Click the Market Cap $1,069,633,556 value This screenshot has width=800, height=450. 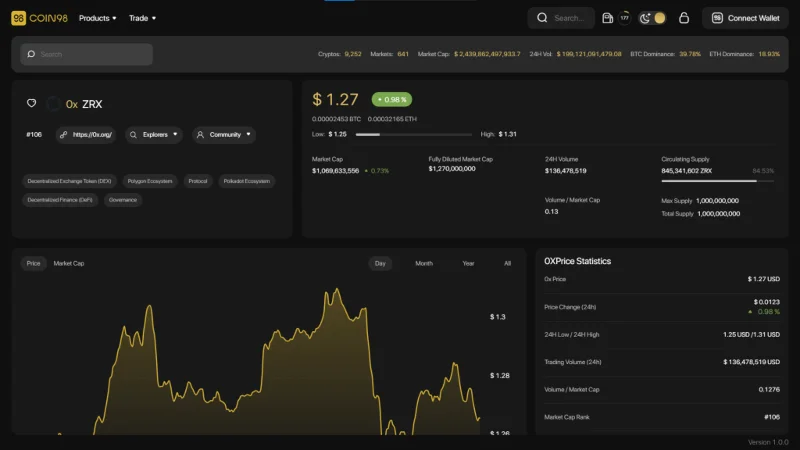tap(335, 171)
